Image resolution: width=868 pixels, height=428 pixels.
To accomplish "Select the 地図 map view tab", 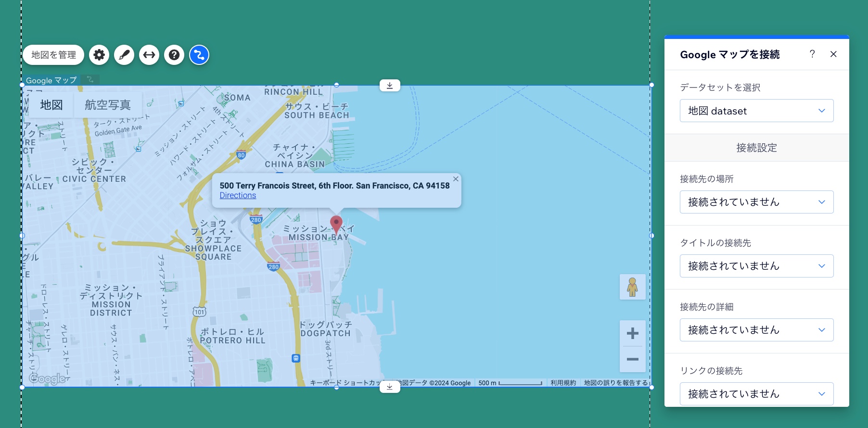I will pos(51,105).
